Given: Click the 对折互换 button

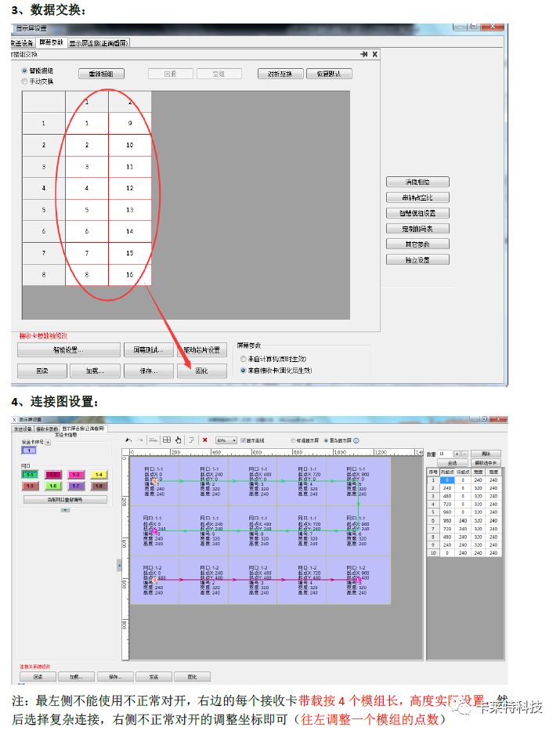Looking at the screenshot, I should pos(280,74).
